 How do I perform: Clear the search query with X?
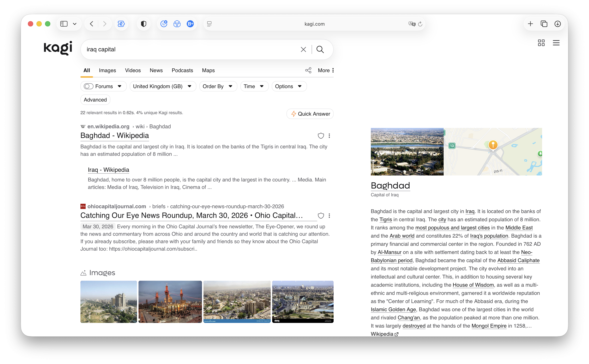pos(303,49)
